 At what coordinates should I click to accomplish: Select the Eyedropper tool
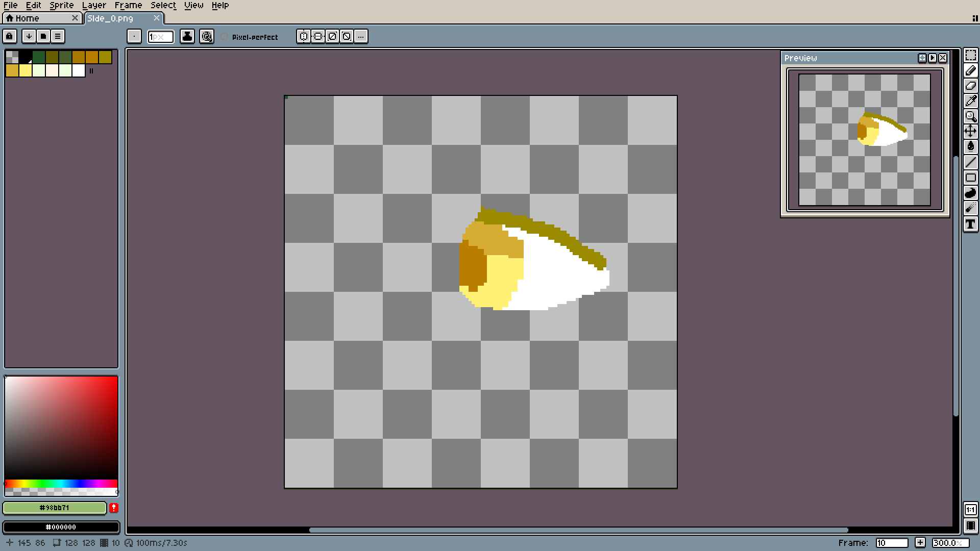(x=970, y=101)
